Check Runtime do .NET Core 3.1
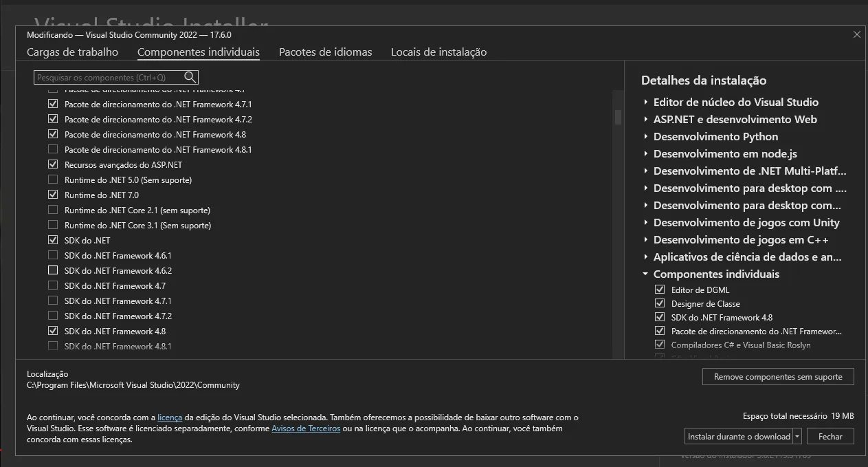 click(53, 226)
